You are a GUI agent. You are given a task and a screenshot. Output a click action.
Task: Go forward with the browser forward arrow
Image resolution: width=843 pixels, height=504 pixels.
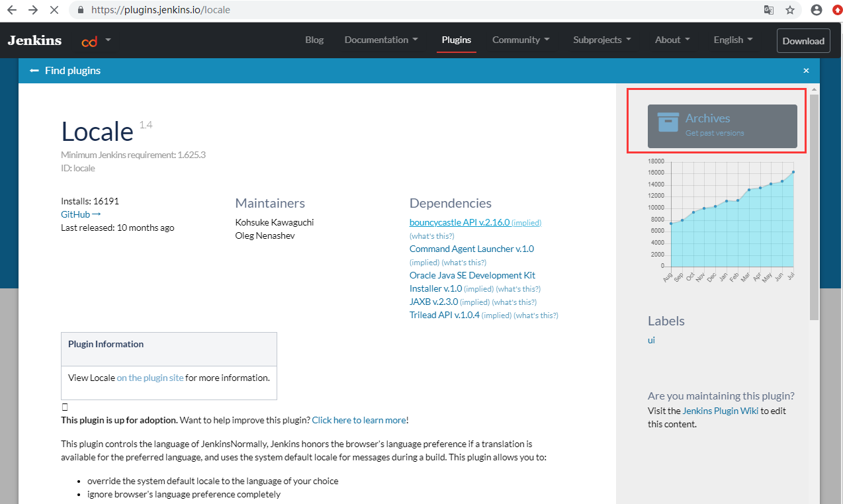[x=33, y=10]
